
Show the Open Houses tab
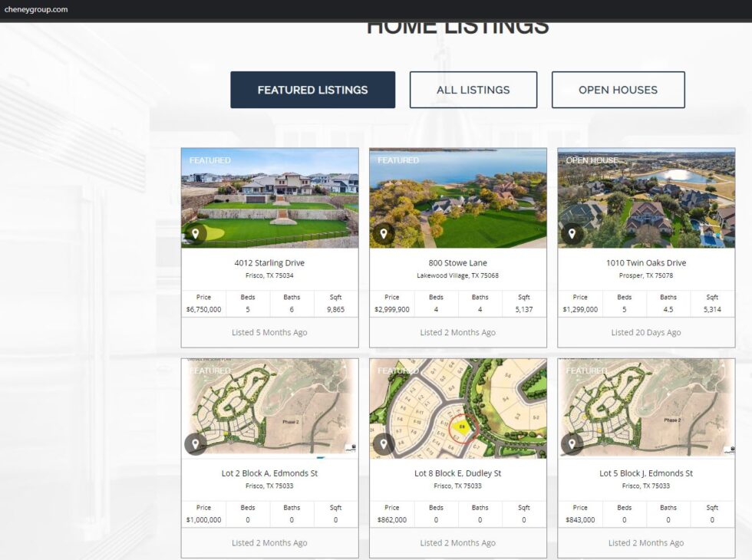(618, 90)
